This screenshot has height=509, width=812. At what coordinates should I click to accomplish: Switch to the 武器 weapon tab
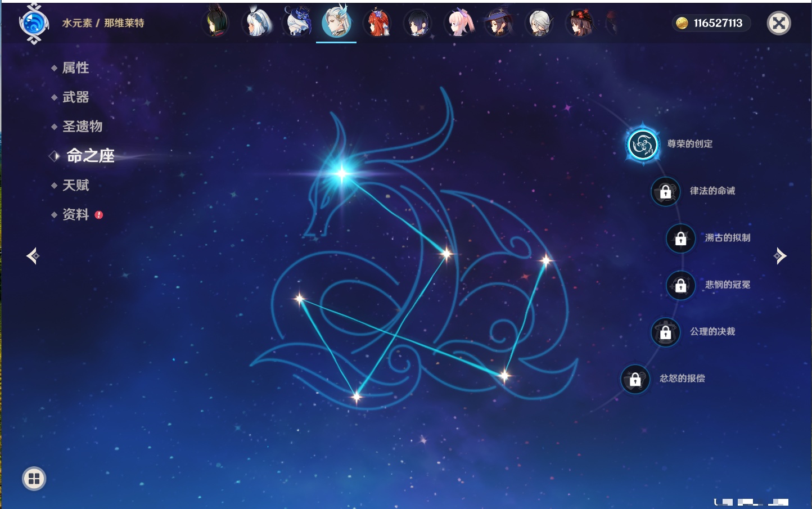pyautogui.click(x=75, y=97)
